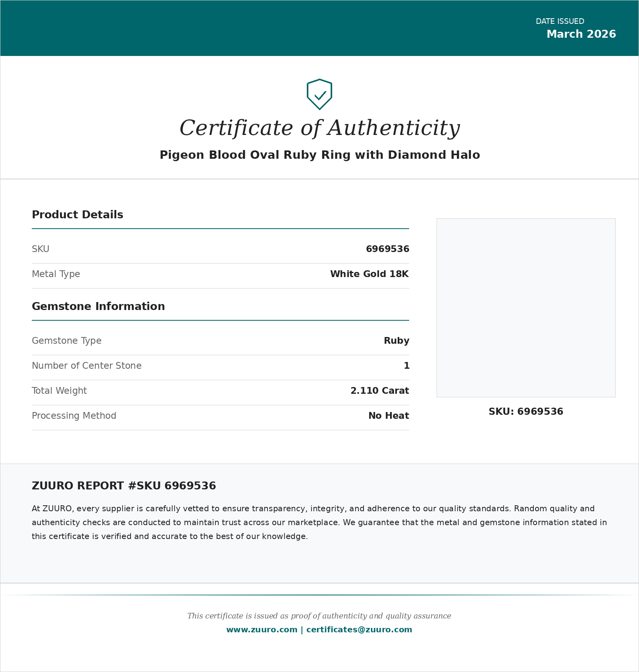
Task: Select the Certificate of Authenticity title
Action: pos(319,128)
